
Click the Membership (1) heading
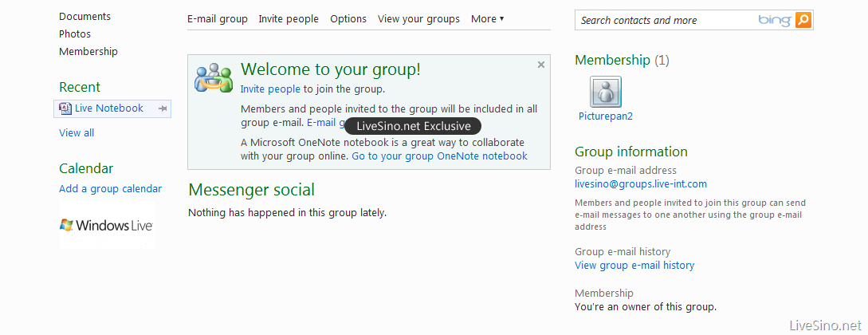coord(622,60)
